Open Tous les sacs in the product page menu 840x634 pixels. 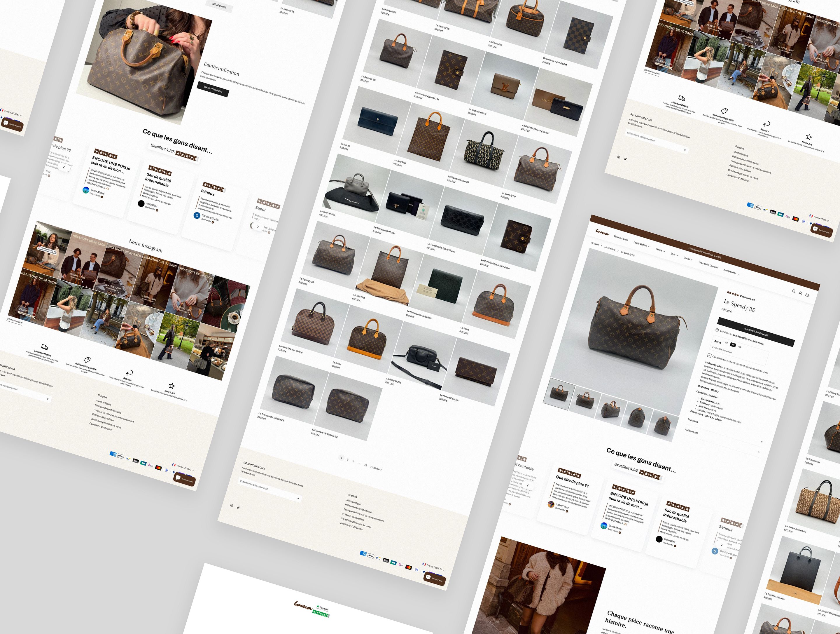click(620, 238)
